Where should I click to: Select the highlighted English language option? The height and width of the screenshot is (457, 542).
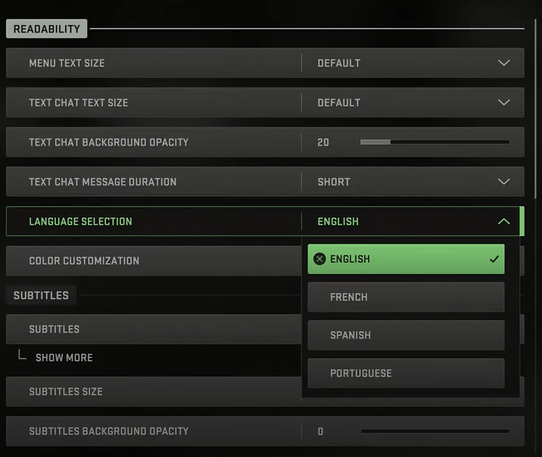click(406, 259)
